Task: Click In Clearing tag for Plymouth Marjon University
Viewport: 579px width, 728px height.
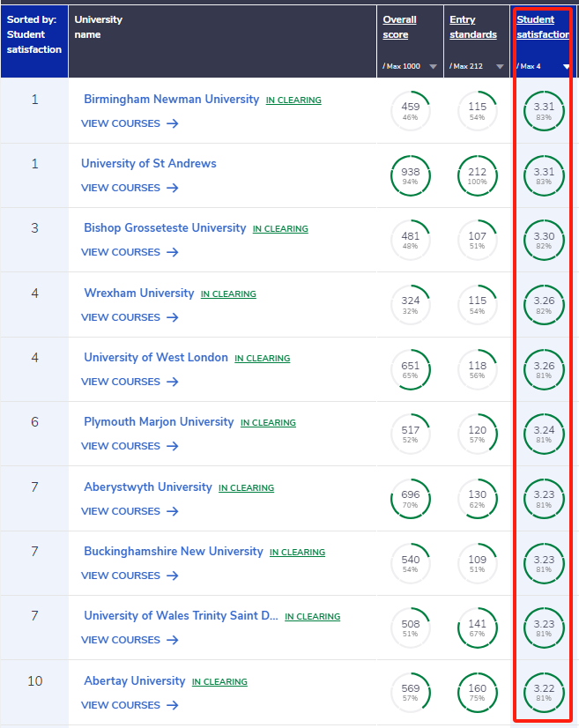Action: 268,423
